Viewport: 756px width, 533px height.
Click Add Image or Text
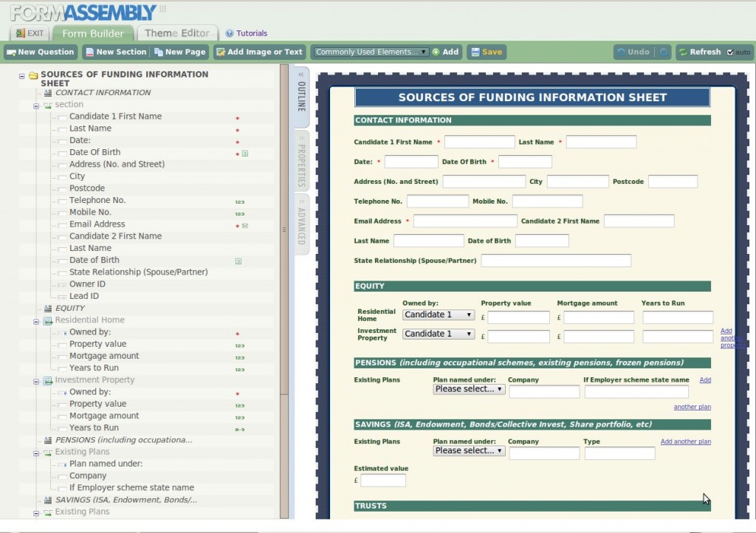pos(259,52)
